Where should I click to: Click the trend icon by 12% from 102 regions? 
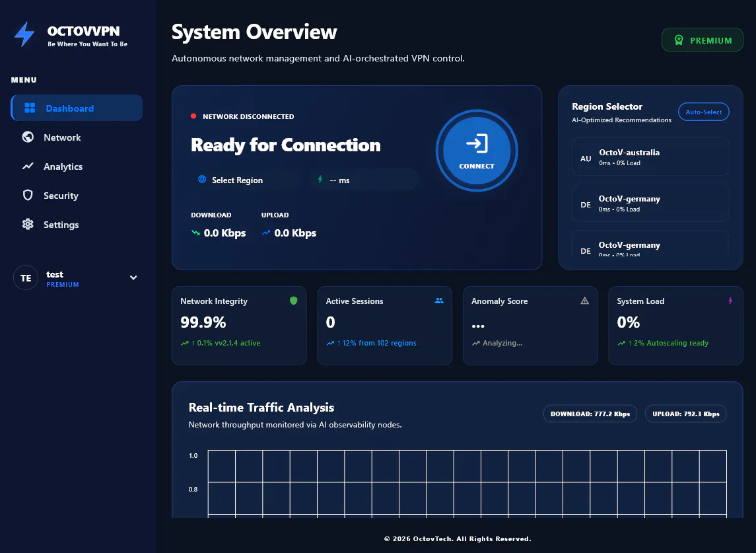click(x=330, y=343)
